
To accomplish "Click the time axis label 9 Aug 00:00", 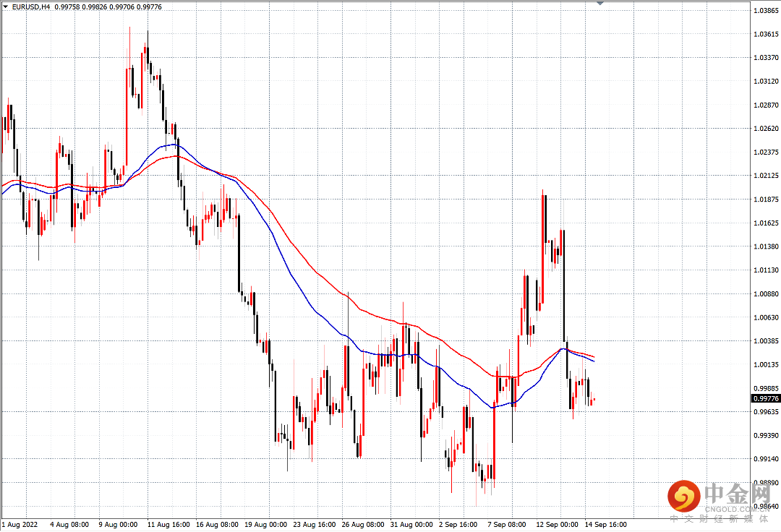I will [x=118, y=525].
